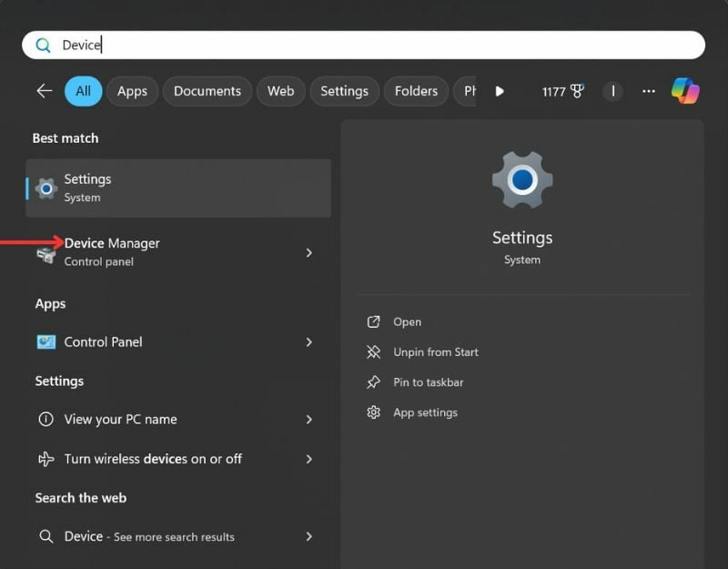Viewport: 728px width, 569px height.
Task: Open the Settings System best match result
Action: [178, 188]
